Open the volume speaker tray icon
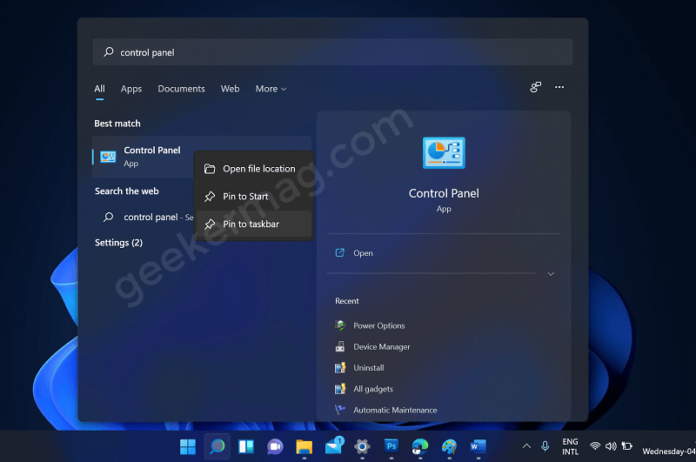The height and width of the screenshot is (462, 696). (611, 446)
